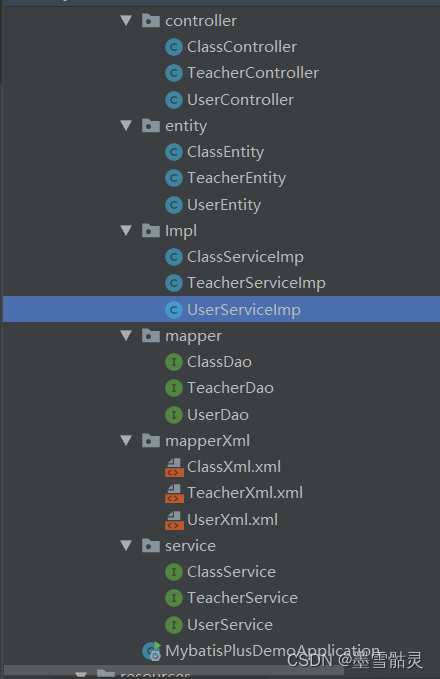Click the ClassController class icon
Viewport: 440px width, 679px height.
[x=174, y=47]
